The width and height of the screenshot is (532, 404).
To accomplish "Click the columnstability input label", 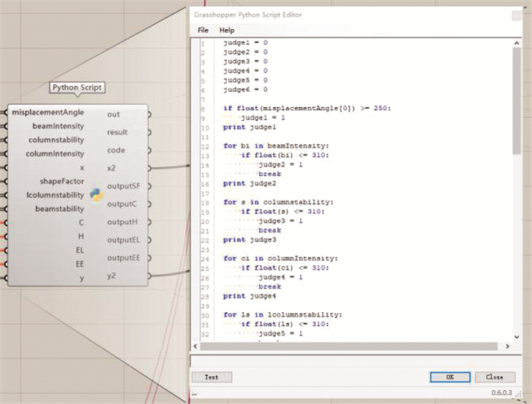I will (56, 140).
